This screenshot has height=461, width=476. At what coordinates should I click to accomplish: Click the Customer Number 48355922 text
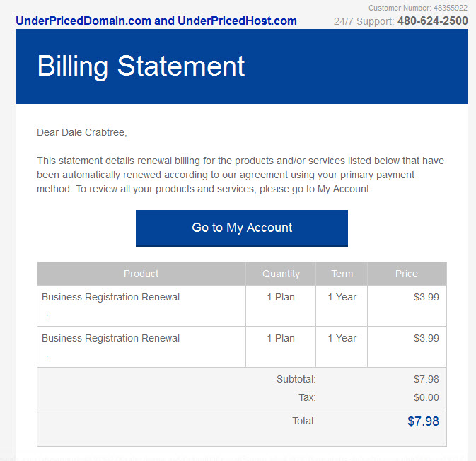tap(418, 8)
